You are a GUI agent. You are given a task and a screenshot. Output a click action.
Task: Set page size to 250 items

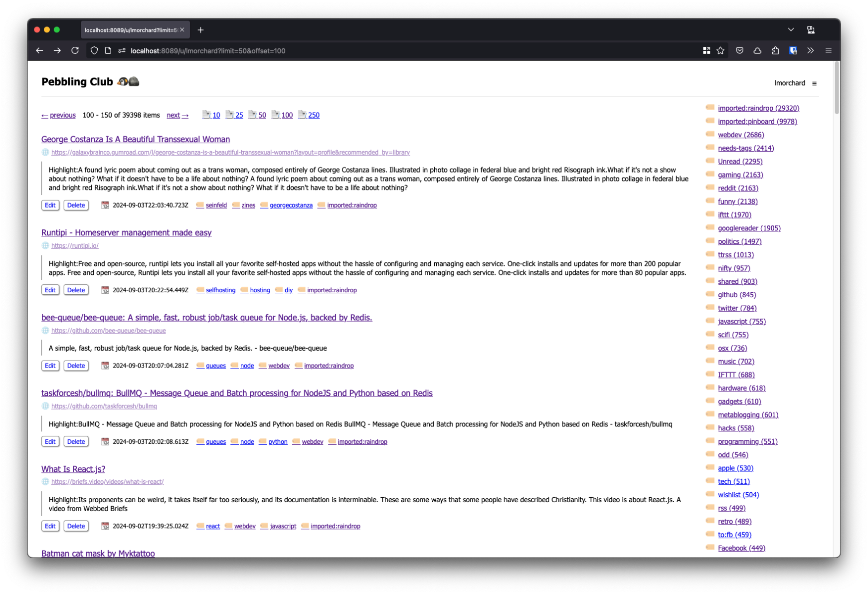[x=313, y=115]
